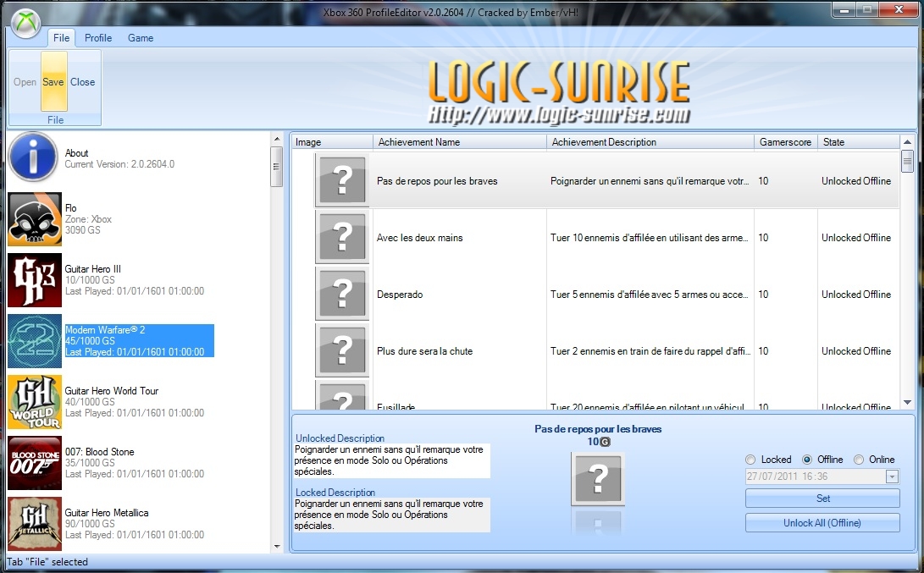Click the Save button in File group
The image size is (924, 573).
53,82
